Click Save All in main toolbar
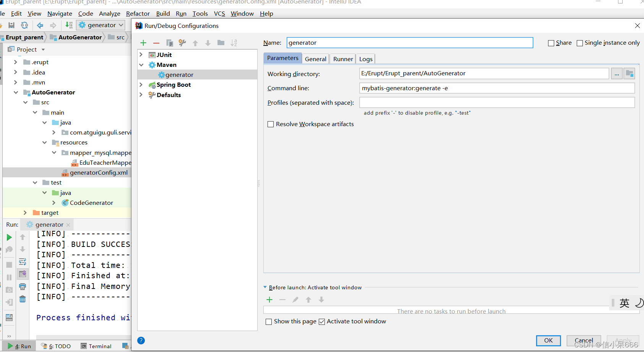644x352 pixels. [x=11, y=25]
